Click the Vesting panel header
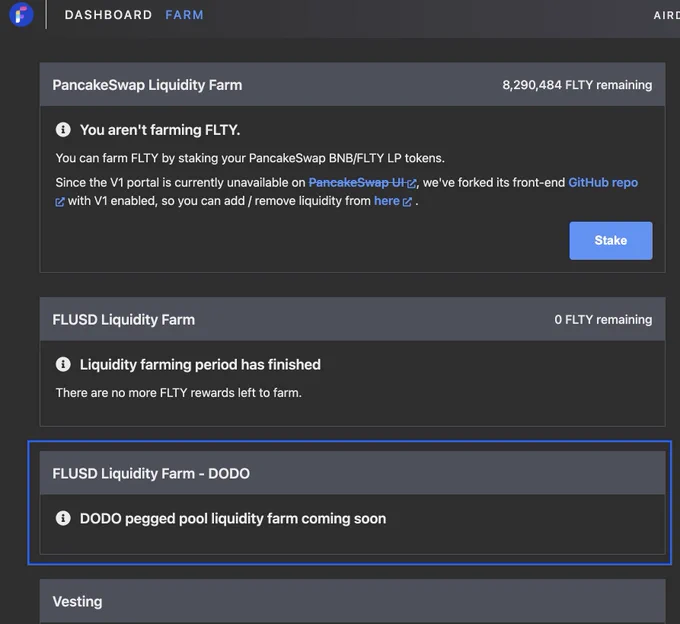This screenshot has width=680, height=624. [352, 601]
